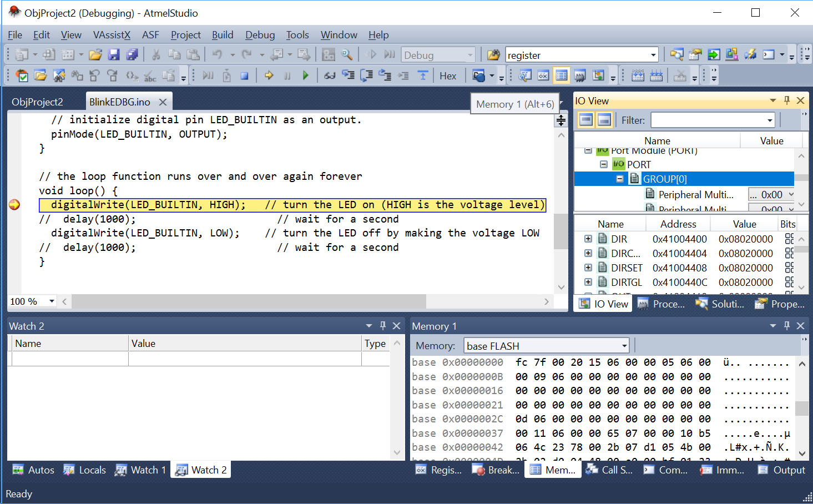Click the Processor View toolbar icon
The width and height of the screenshot is (813, 504).
(580, 75)
